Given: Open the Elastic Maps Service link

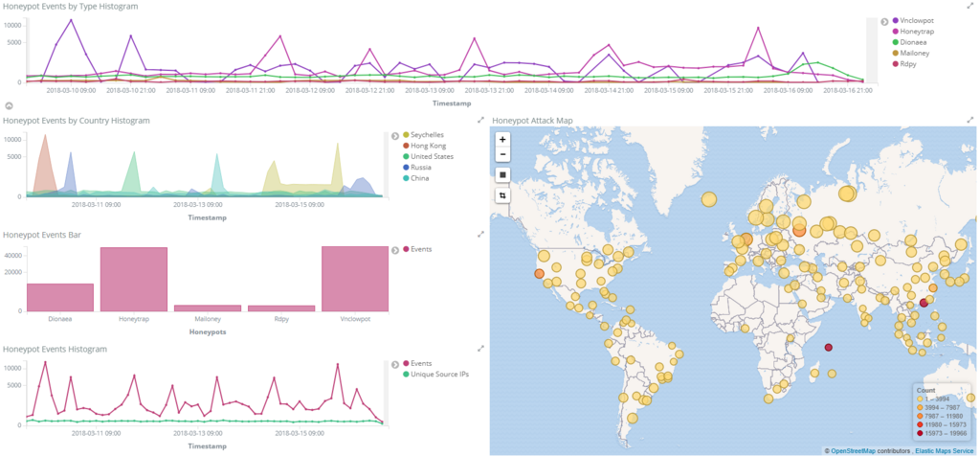Looking at the screenshot, I should (945, 450).
